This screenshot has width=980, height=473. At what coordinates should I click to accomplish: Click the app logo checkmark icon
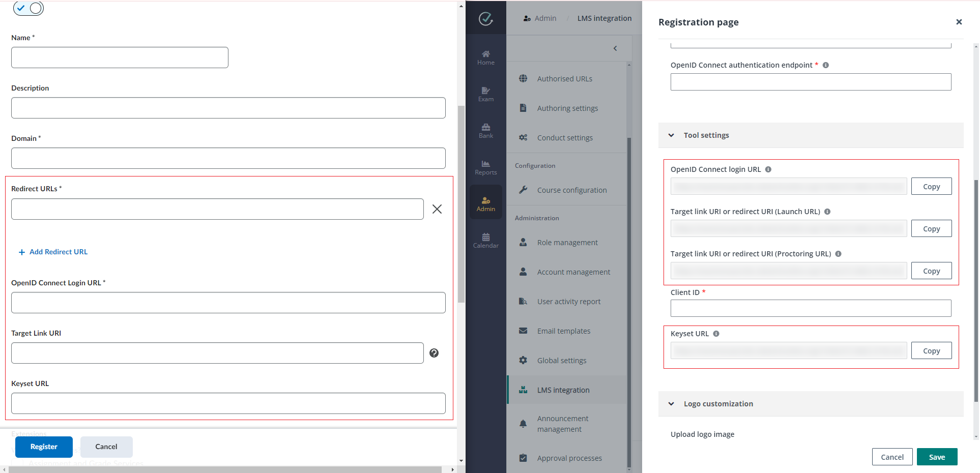(486, 19)
